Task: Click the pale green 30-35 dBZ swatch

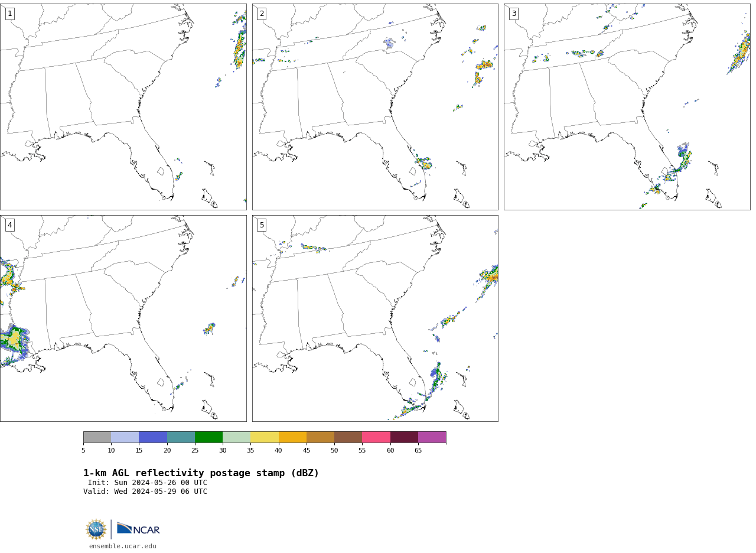Action: (x=236, y=437)
